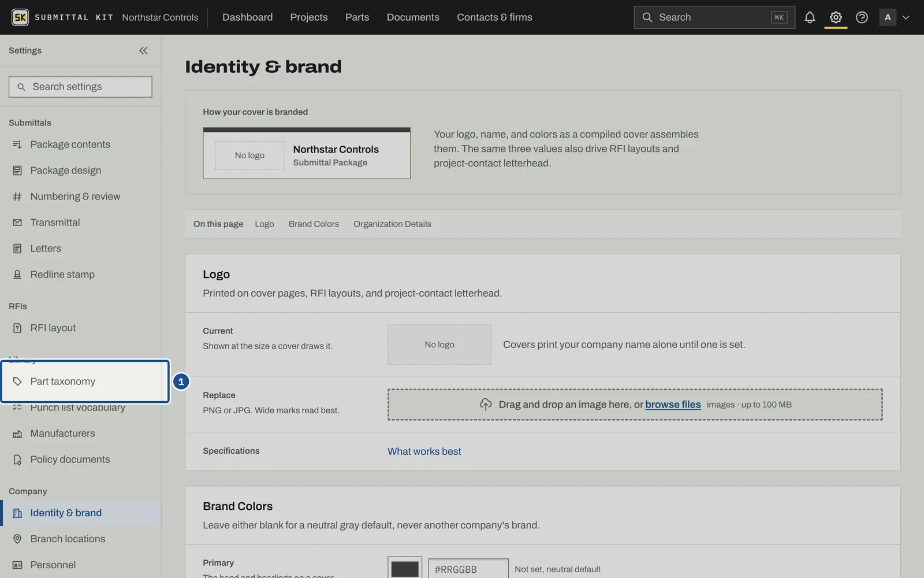Viewport: 924px width, 578px height.
Task: Click the browse files link
Action: pos(673,405)
